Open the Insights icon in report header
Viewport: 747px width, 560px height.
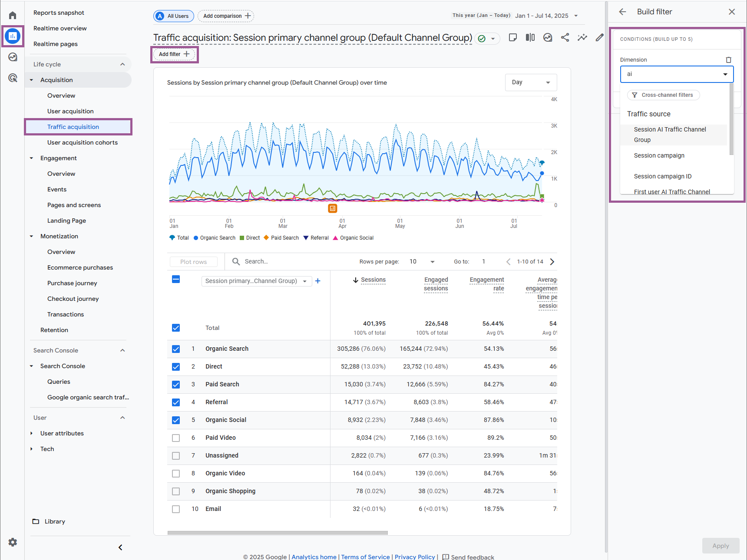(x=548, y=37)
